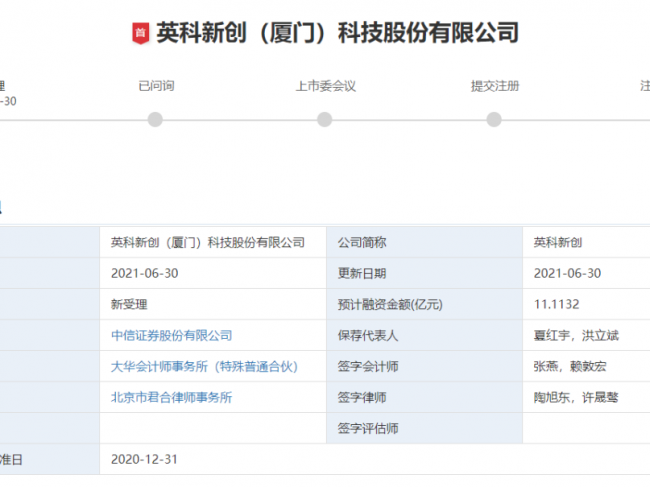Click the 提交注册 timeline step dot
Screen dimensions: 650x487
click(494, 120)
